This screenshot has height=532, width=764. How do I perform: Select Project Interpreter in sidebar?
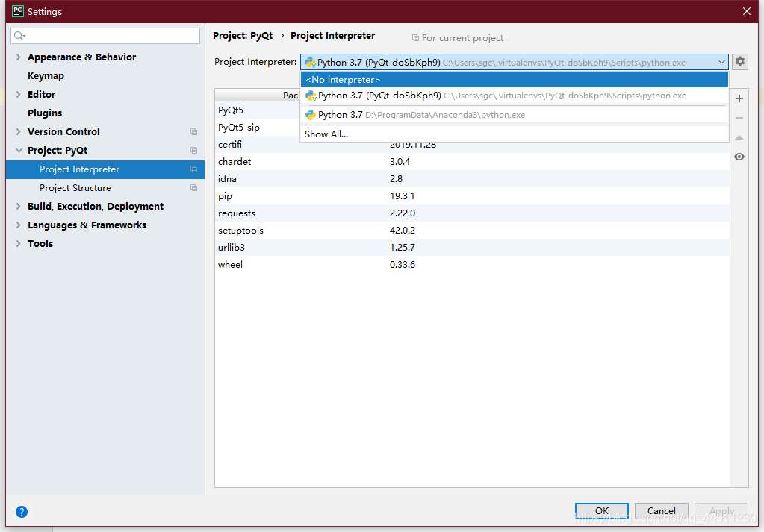[105, 169]
